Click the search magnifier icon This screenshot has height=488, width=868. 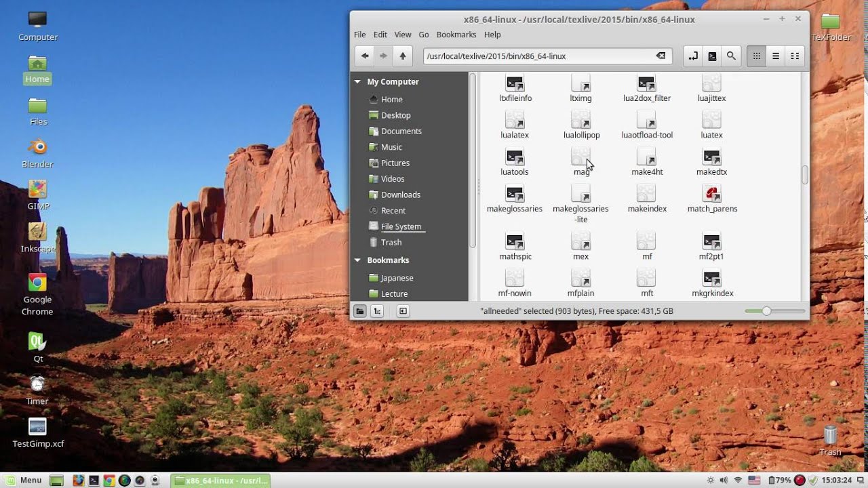pyautogui.click(x=731, y=56)
